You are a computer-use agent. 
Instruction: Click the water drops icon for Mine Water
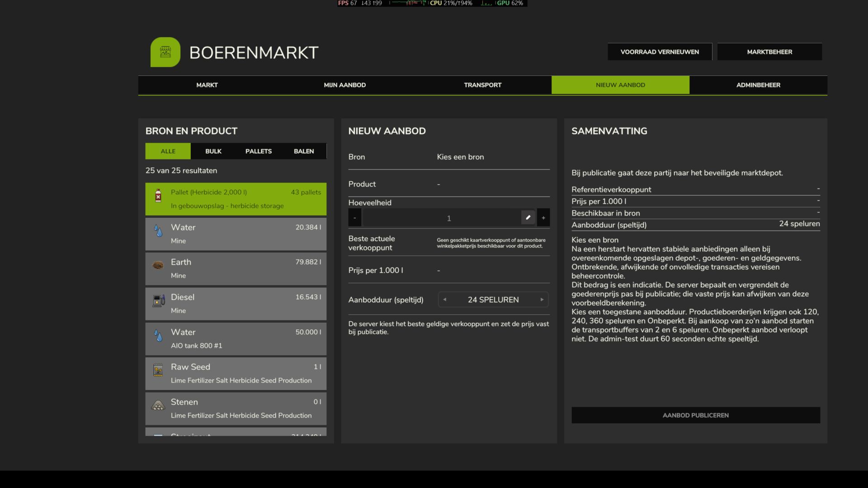[x=158, y=231]
